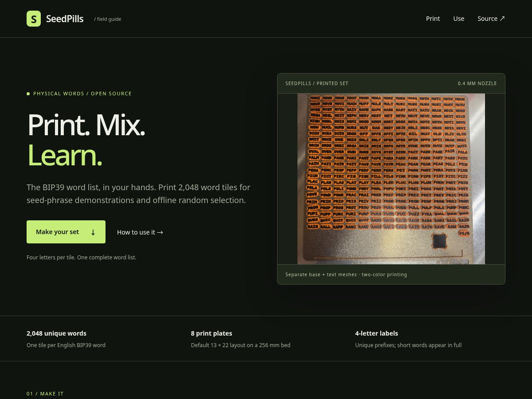Open the printed word tiles photo

coord(391,179)
